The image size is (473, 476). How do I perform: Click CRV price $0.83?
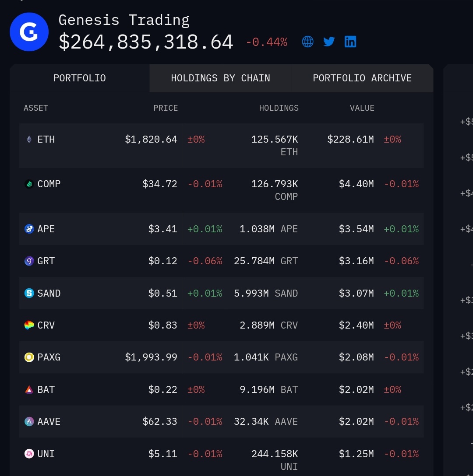tap(162, 325)
